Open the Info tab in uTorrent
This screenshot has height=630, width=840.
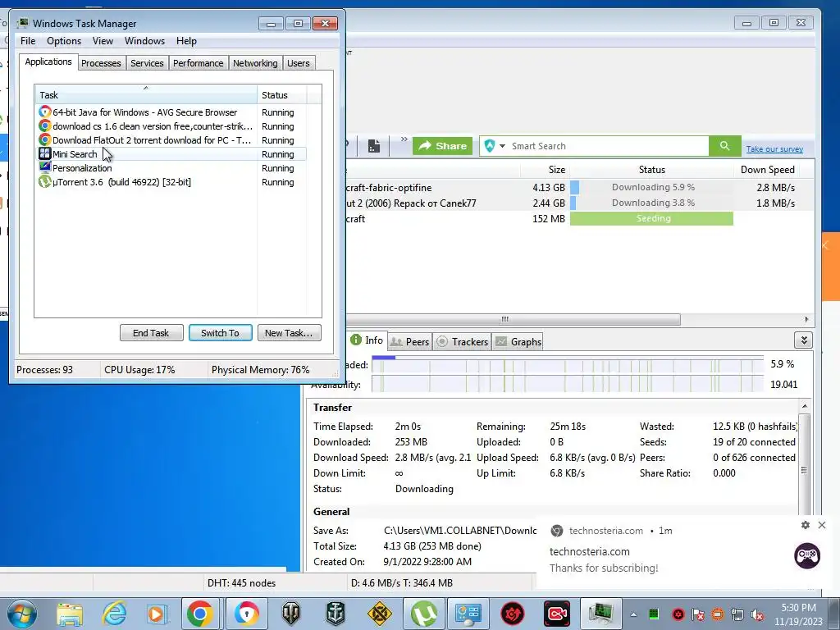[x=367, y=340]
